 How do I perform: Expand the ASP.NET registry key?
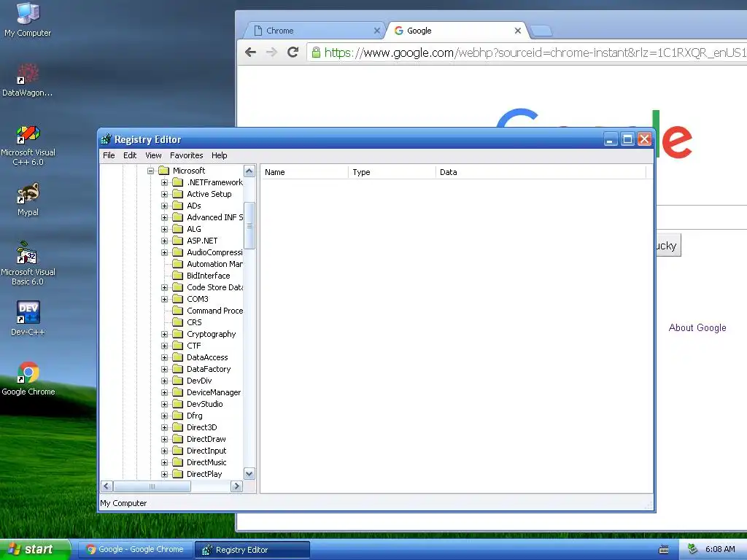point(164,241)
